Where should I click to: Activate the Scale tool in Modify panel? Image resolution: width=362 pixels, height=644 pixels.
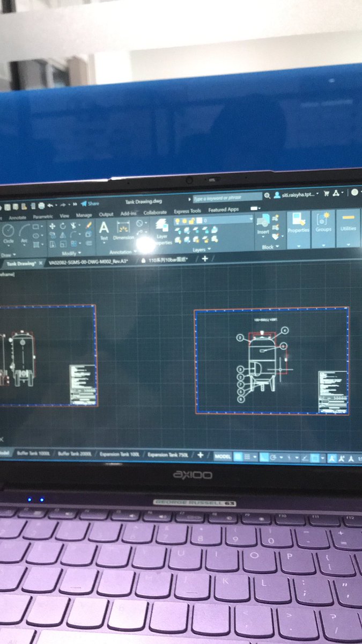coord(63,244)
